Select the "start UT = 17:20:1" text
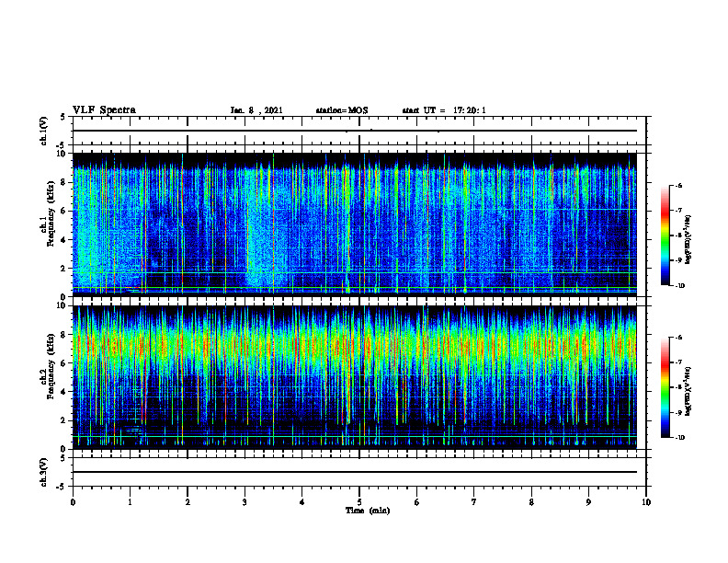This screenshot has width=728, height=563. coord(444,110)
